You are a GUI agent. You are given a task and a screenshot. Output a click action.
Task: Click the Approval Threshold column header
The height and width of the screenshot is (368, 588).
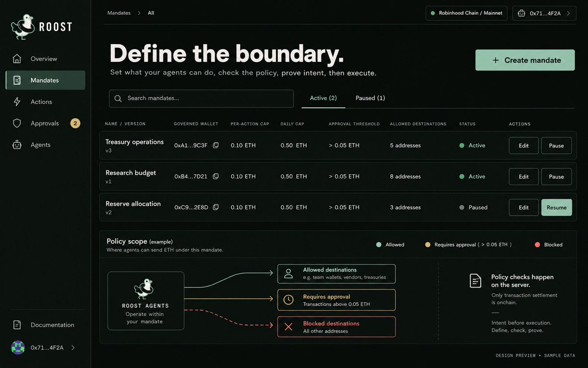click(354, 124)
